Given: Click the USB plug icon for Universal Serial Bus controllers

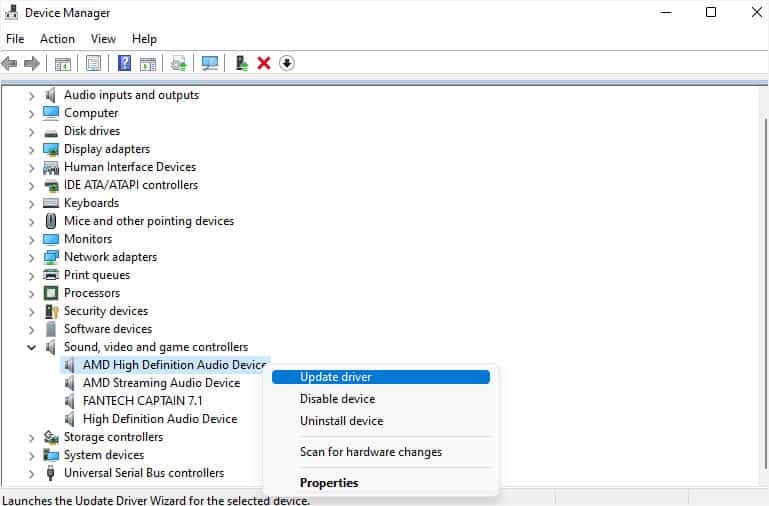Looking at the screenshot, I should 51,473.
